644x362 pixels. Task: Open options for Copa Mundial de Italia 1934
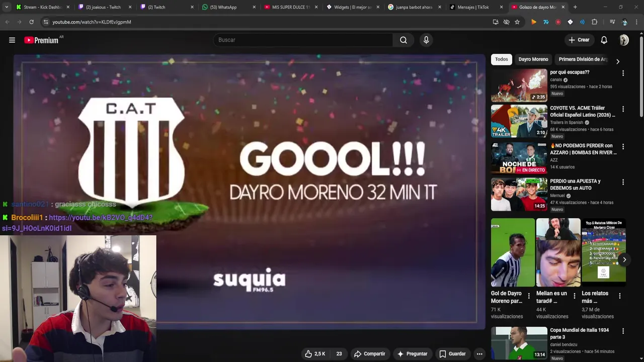pyautogui.click(x=623, y=331)
